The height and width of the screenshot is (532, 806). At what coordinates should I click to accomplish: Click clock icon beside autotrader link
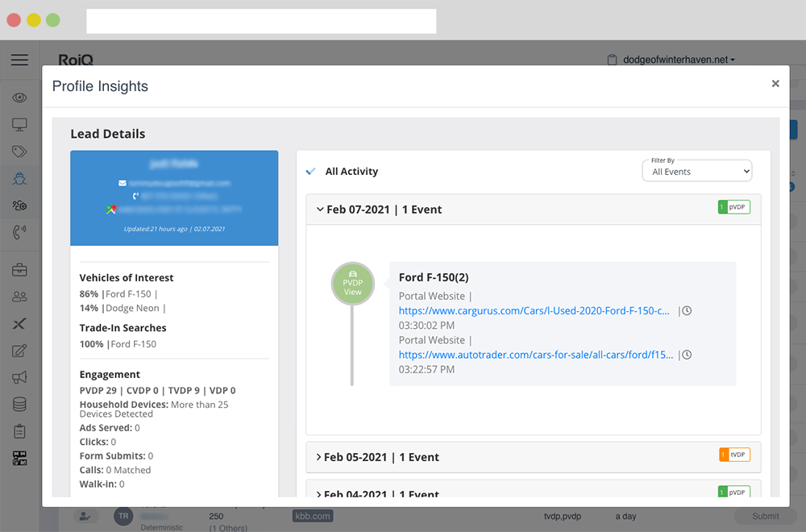(687, 355)
